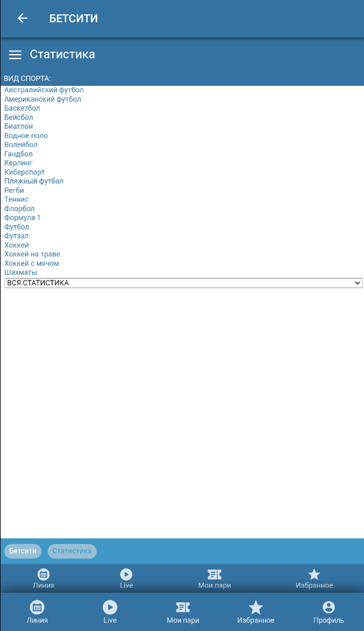Open the hamburger menu beside Статистика
The height and width of the screenshot is (631, 364).
coord(15,55)
